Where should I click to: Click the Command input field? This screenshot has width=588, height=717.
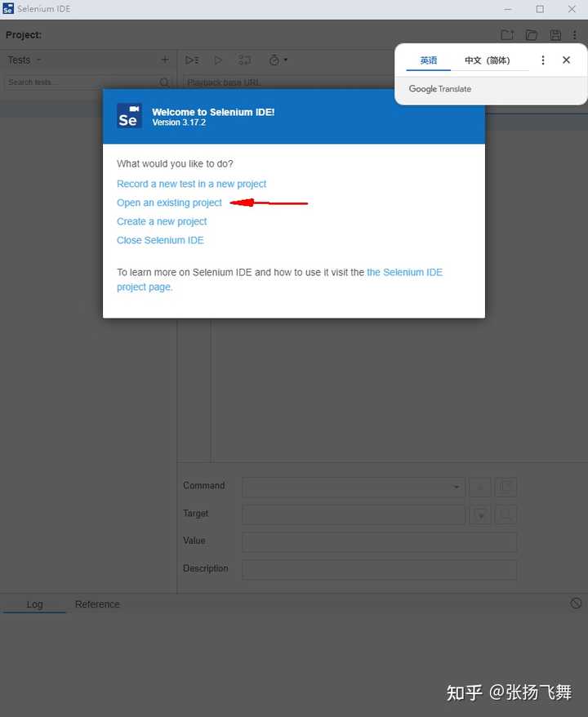point(354,487)
